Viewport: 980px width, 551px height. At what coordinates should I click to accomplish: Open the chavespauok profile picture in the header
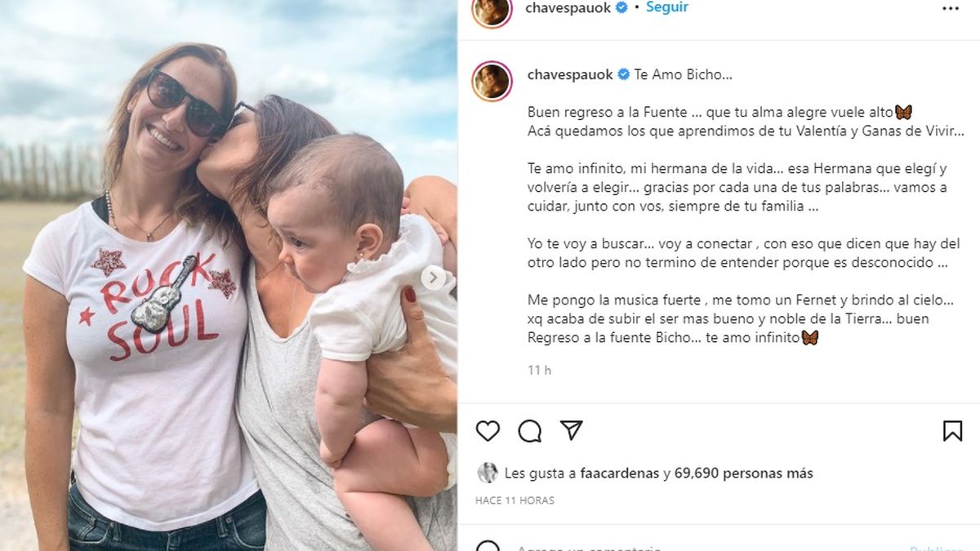click(492, 10)
